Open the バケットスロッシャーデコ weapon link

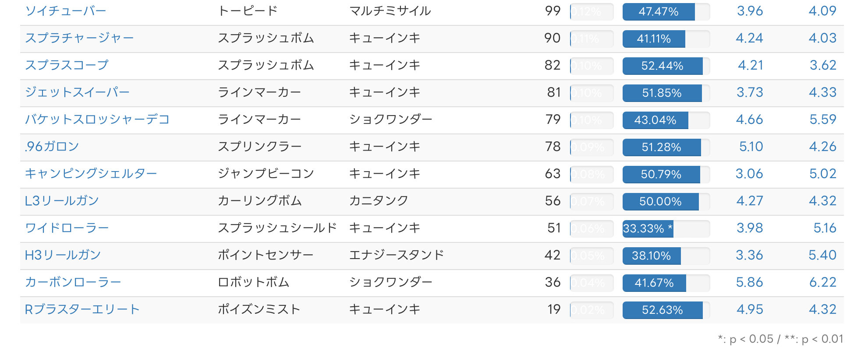[97, 119]
